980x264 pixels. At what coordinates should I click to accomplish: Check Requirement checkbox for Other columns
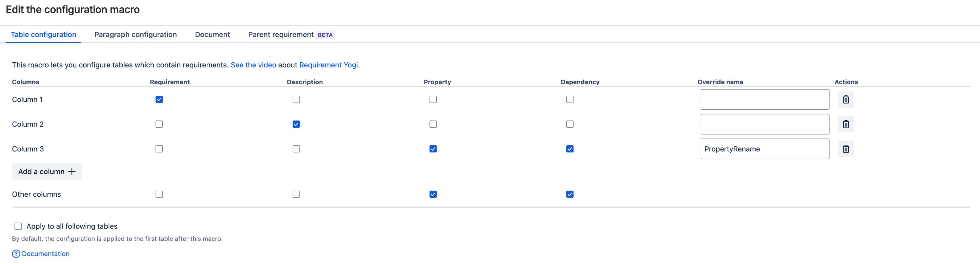pyautogui.click(x=159, y=195)
